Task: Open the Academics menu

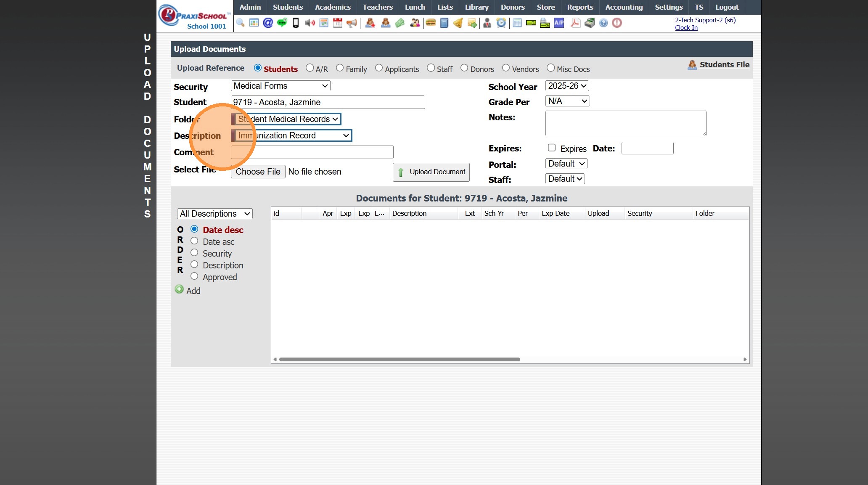Action: coord(332,7)
